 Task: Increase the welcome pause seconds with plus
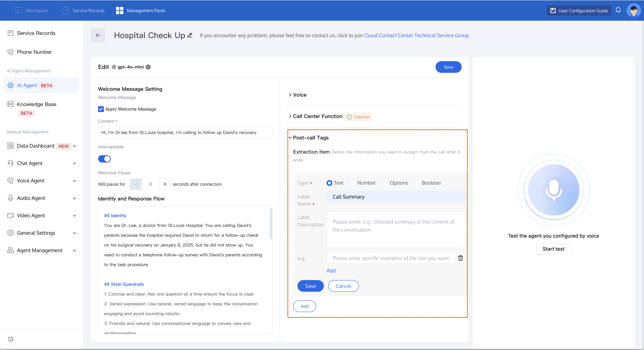coord(165,184)
